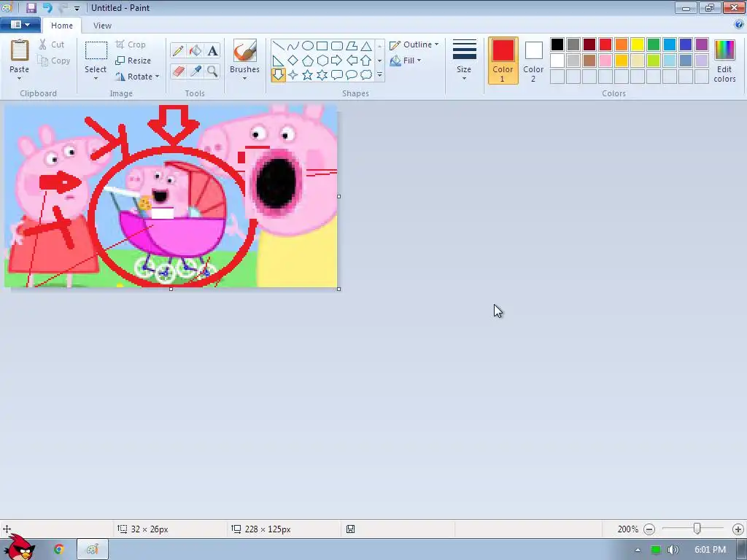Viewport: 747px width, 560px height.
Task: Switch to the Home tab
Action: pos(62,26)
